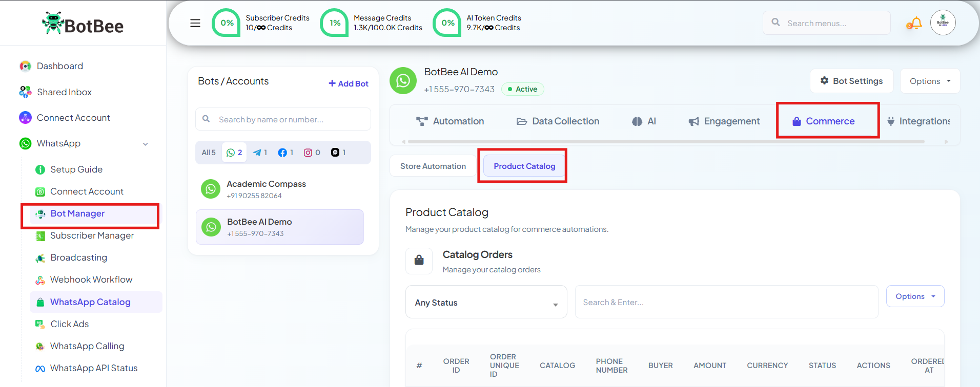Image resolution: width=980 pixels, height=387 pixels.
Task: Open the Store Automation sub-tab
Action: coord(433,166)
